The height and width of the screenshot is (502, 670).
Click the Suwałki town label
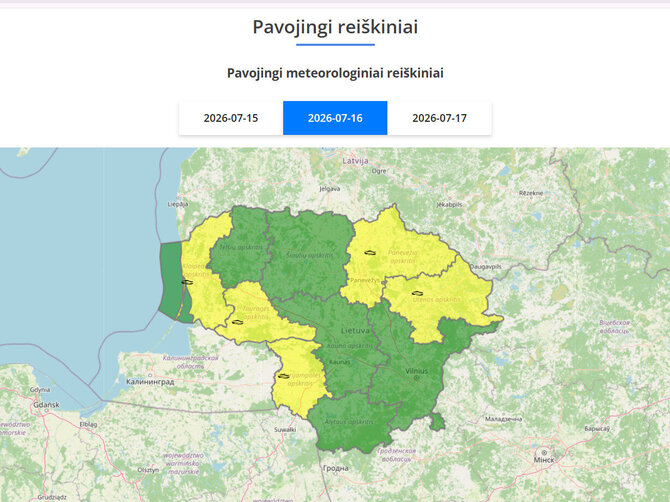point(285,429)
